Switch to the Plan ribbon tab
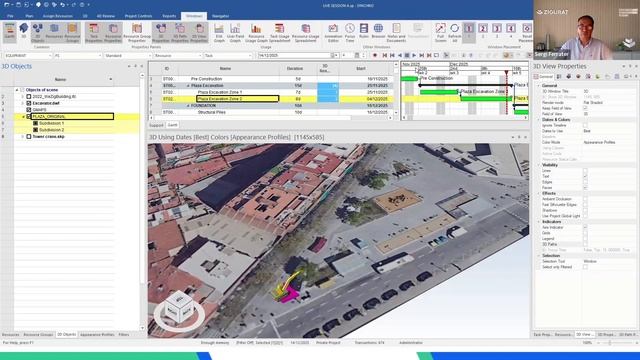 (x=29, y=16)
